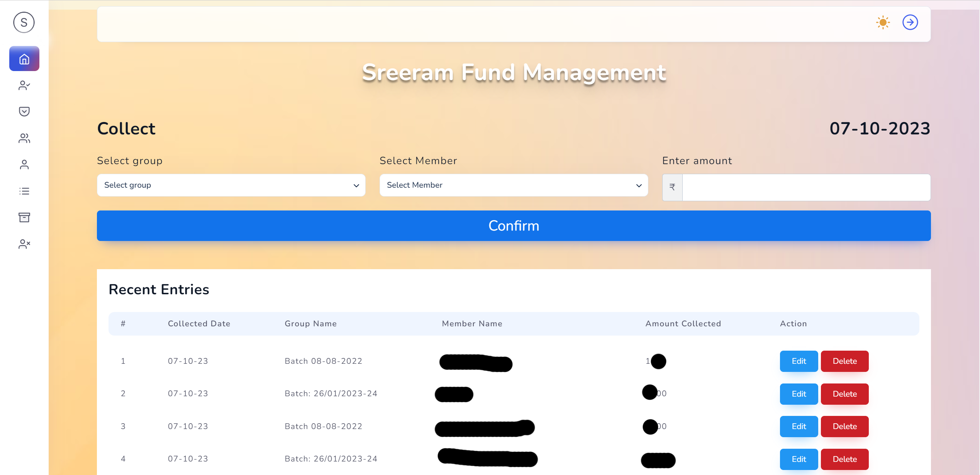
Task: Click the archive box icon in the sidebar
Action: [x=24, y=217]
